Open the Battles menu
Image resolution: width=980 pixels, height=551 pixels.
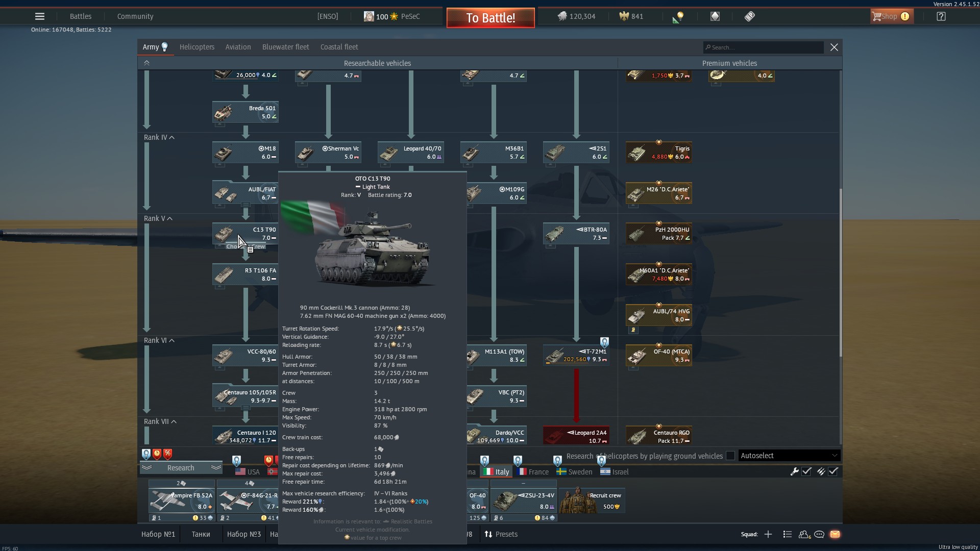click(x=81, y=16)
